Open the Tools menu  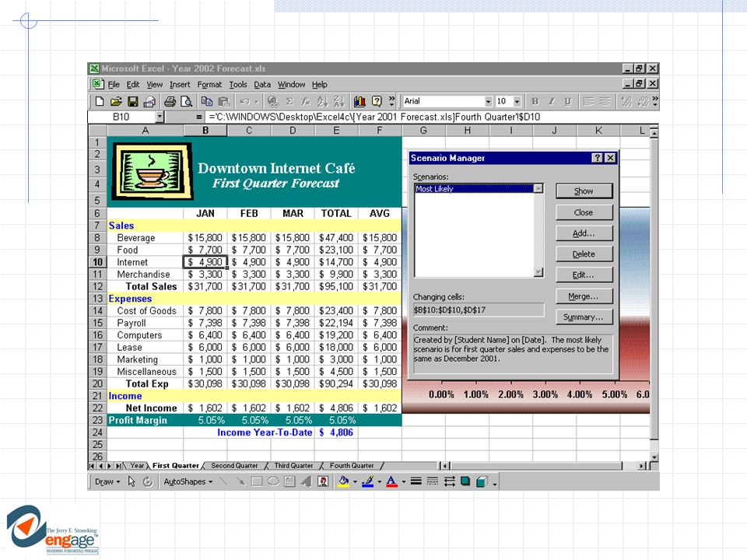click(238, 84)
